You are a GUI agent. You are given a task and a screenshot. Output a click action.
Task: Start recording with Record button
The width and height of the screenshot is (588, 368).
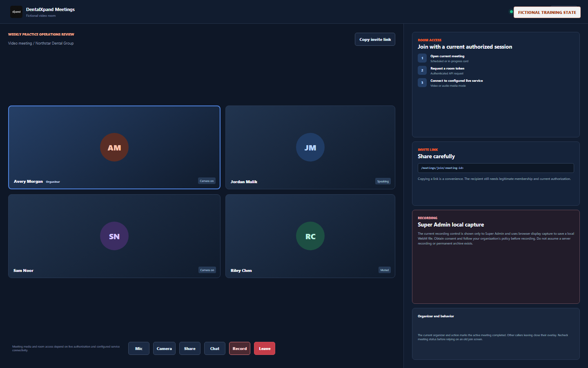point(240,348)
